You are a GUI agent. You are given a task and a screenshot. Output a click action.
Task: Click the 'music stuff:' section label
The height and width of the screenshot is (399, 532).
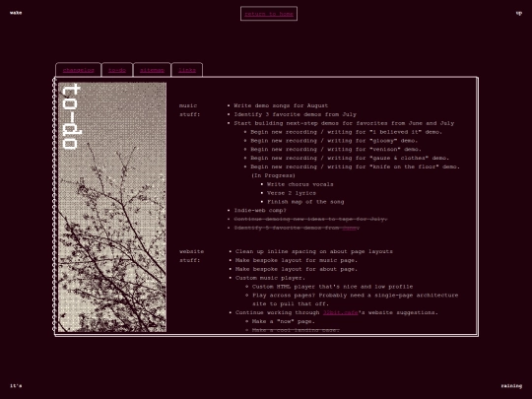tap(190, 110)
